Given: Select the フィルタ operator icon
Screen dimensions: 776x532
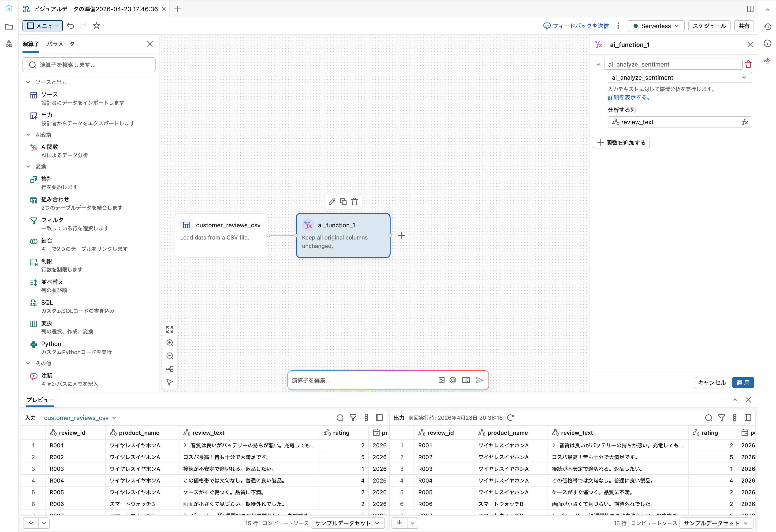Looking at the screenshot, I should click(34, 220).
